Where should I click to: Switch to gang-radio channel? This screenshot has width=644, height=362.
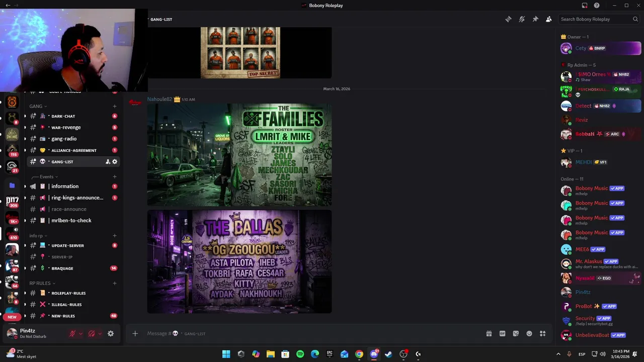[x=73, y=139]
